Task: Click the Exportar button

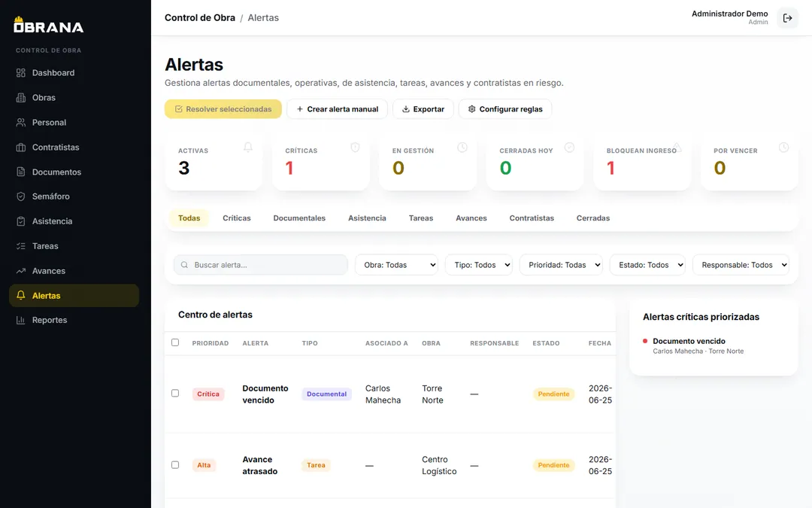Action: [x=423, y=109]
